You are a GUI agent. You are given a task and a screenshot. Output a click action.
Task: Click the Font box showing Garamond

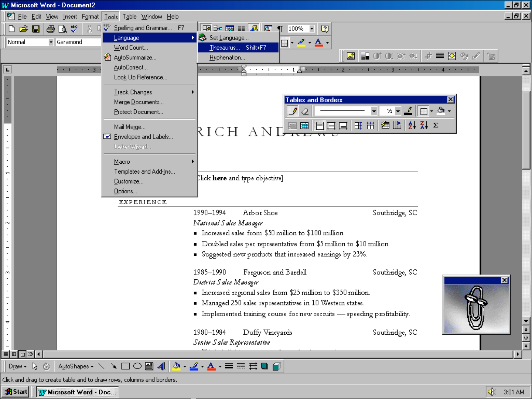(78, 42)
